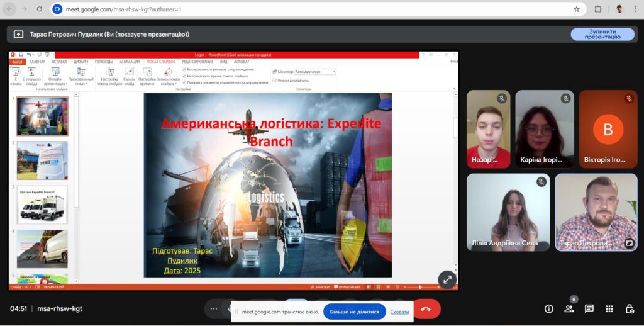Click the 'Більше не ділитися' button
This screenshot has width=644, height=326.
click(354, 312)
